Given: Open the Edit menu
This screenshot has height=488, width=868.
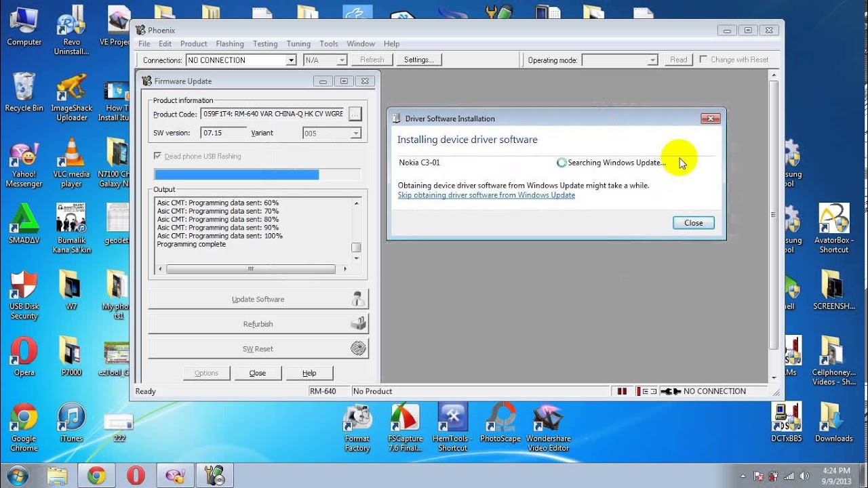Looking at the screenshot, I should coord(165,43).
